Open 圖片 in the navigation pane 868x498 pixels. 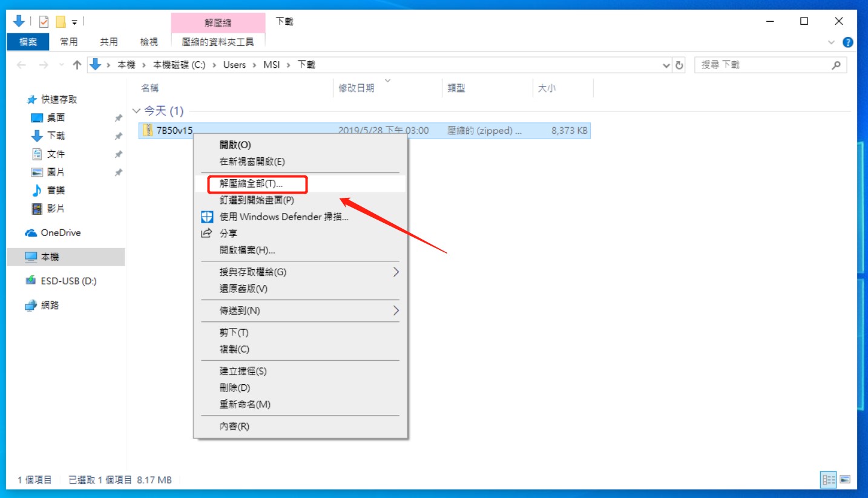click(x=56, y=172)
